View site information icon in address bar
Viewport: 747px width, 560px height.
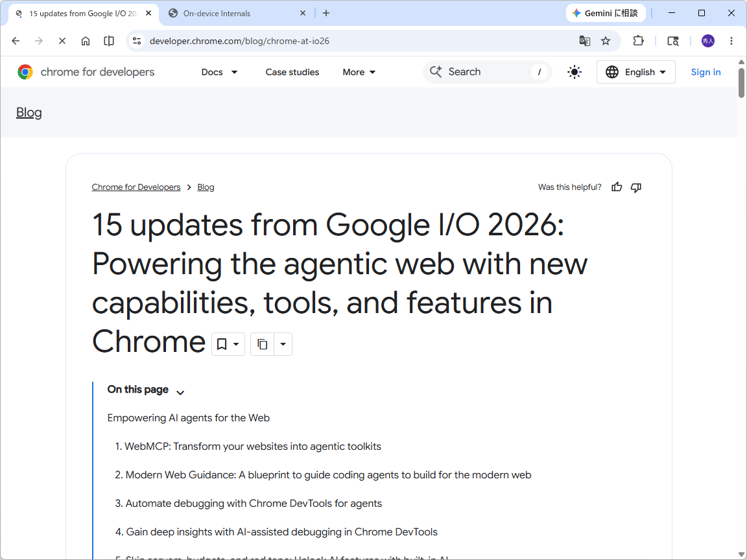137,41
